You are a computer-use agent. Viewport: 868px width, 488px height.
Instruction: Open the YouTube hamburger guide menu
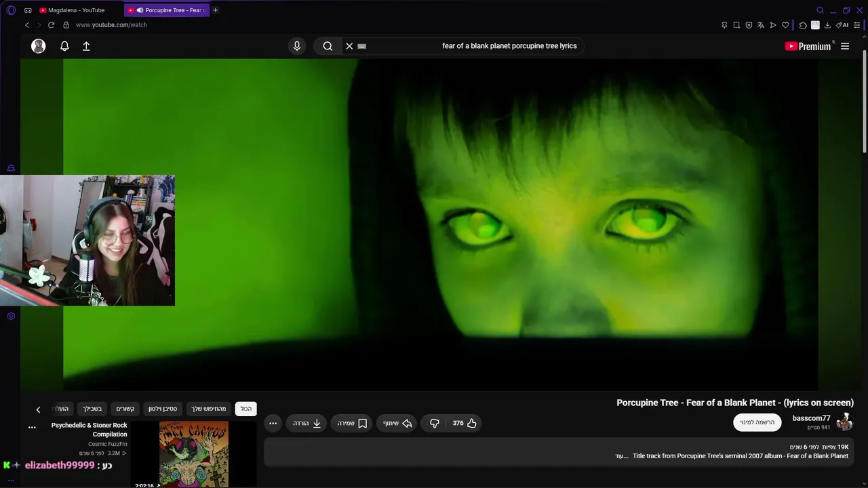click(x=845, y=46)
